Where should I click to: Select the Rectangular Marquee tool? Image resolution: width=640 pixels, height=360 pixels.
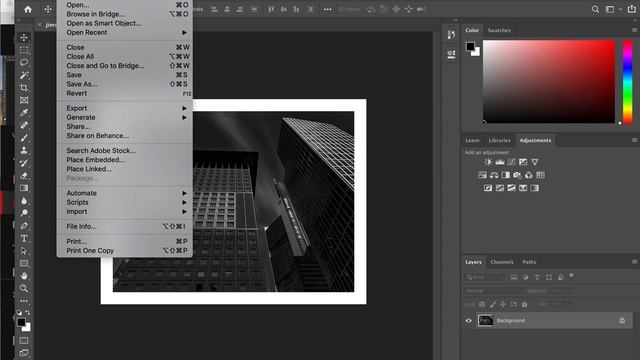24,50
